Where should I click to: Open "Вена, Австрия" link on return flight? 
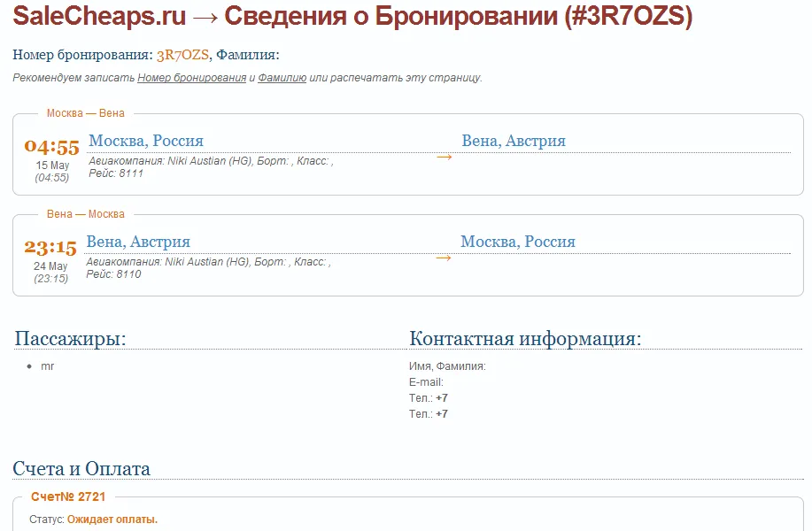pyautogui.click(x=137, y=242)
